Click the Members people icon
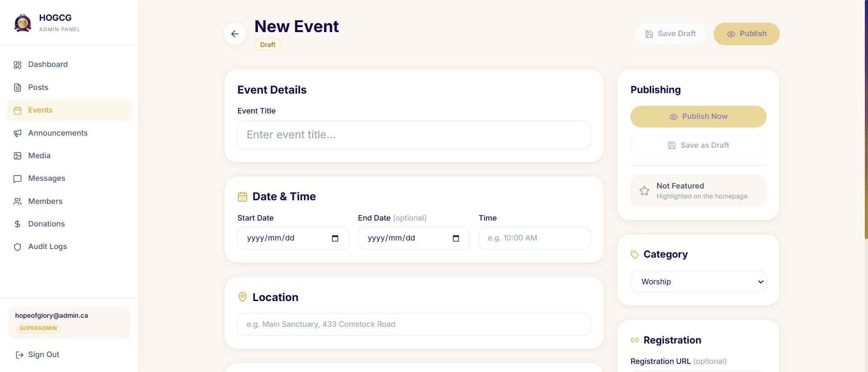The width and height of the screenshot is (868, 372). [18, 201]
